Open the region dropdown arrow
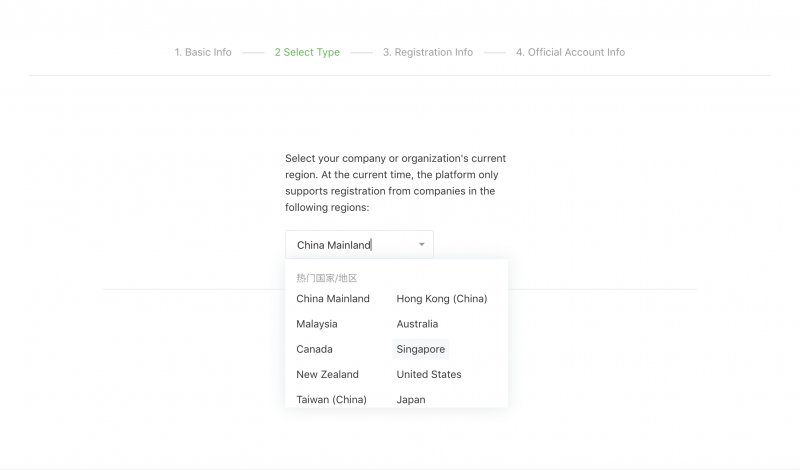800x470 pixels. click(421, 244)
